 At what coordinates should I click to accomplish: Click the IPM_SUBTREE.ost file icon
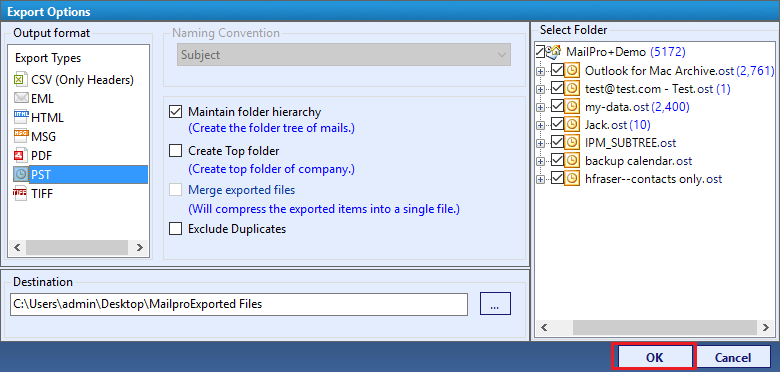(x=572, y=142)
